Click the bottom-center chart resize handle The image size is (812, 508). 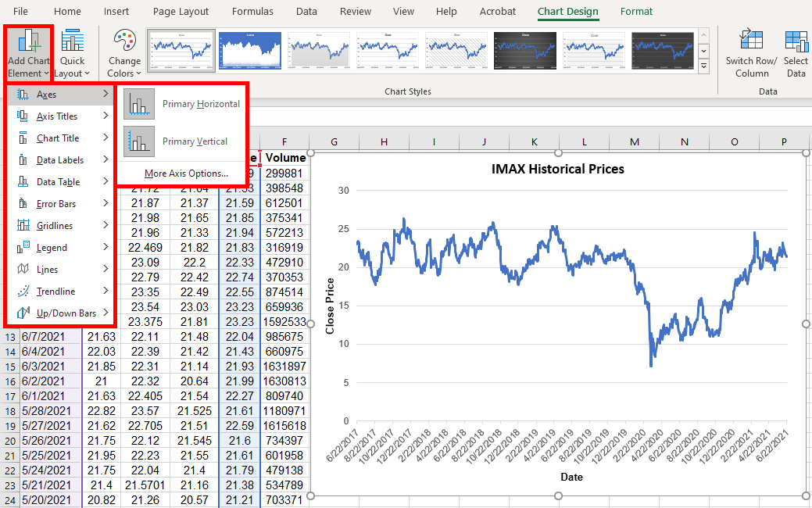pos(558,495)
